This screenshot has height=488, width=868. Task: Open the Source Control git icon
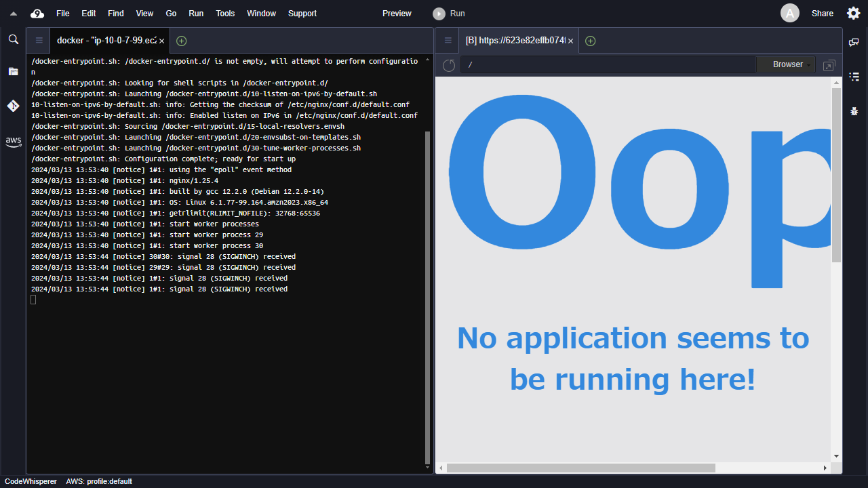(13, 106)
